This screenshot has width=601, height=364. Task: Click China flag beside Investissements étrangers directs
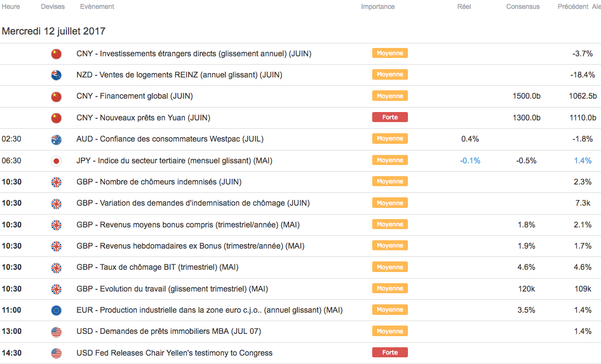pyautogui.click(x=56, y=54)
